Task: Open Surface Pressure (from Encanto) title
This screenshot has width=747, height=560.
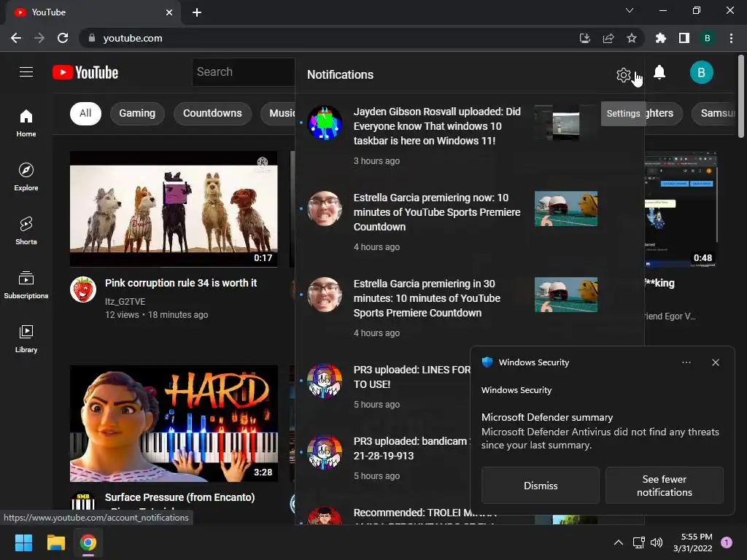Action: pyautogui.click(x=179, y=497)
